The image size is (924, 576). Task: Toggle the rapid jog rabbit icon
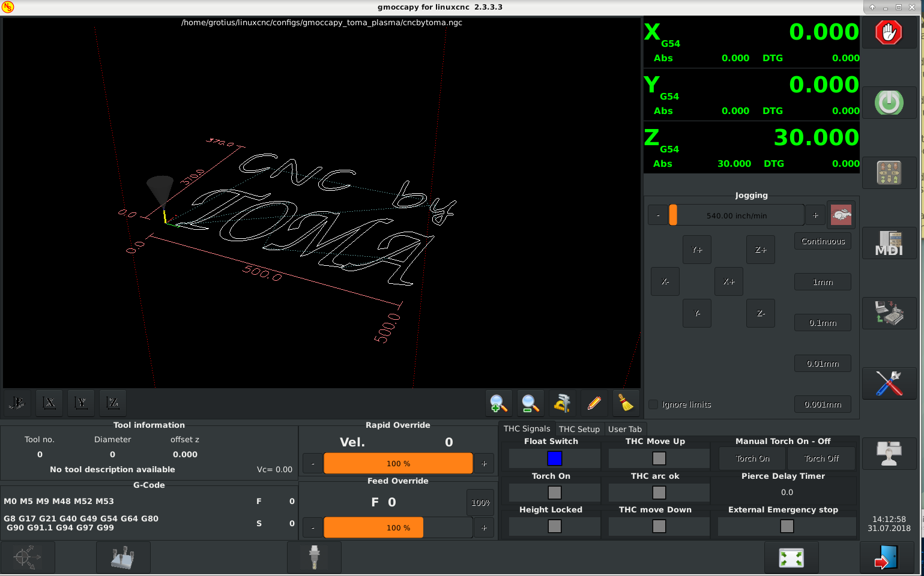[841, 215]
